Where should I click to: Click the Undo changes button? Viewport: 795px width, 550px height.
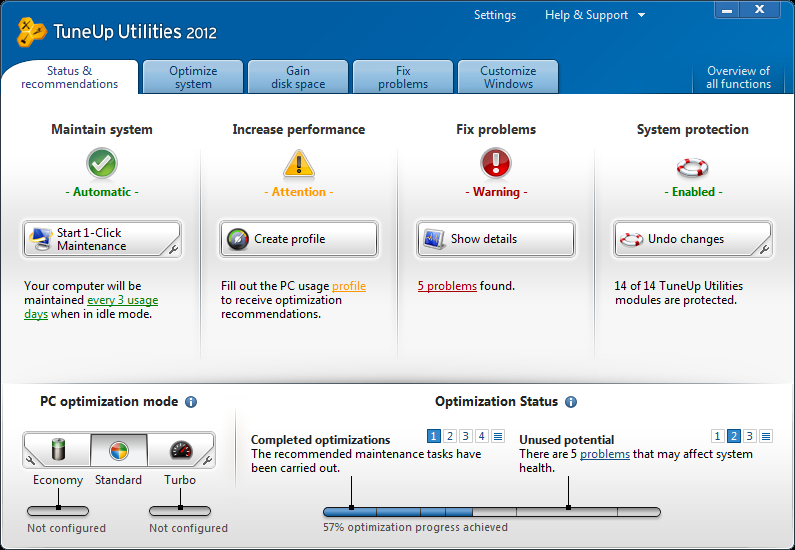693,239
